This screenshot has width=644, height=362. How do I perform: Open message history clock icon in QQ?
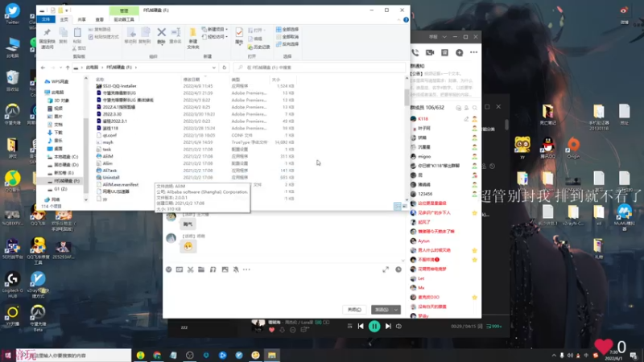pyautogui.click(x=398, y=269)
